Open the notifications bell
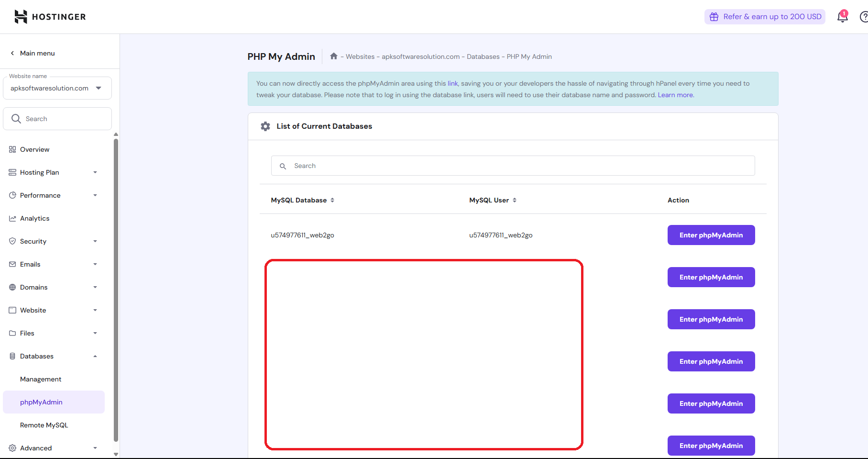Screen dimensions: 868x459 pos(842,17)
